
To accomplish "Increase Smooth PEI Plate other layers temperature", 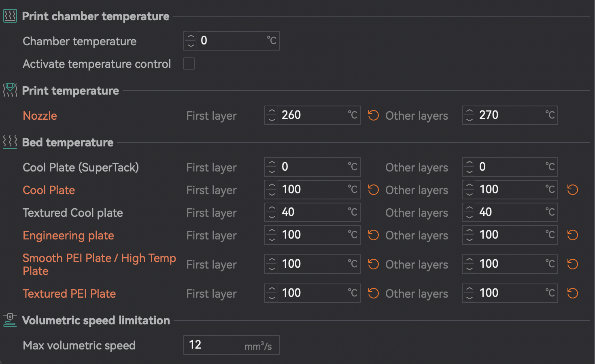I will click(x=470, y=260).
